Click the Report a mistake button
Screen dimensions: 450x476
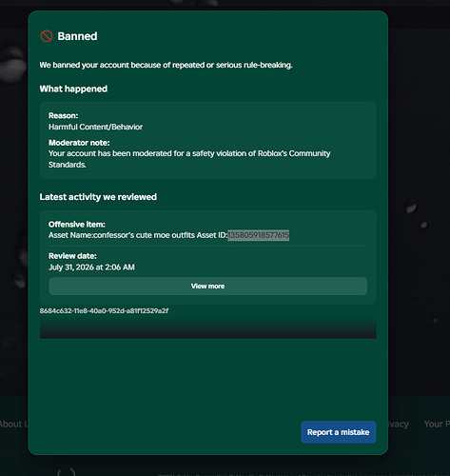339,432
